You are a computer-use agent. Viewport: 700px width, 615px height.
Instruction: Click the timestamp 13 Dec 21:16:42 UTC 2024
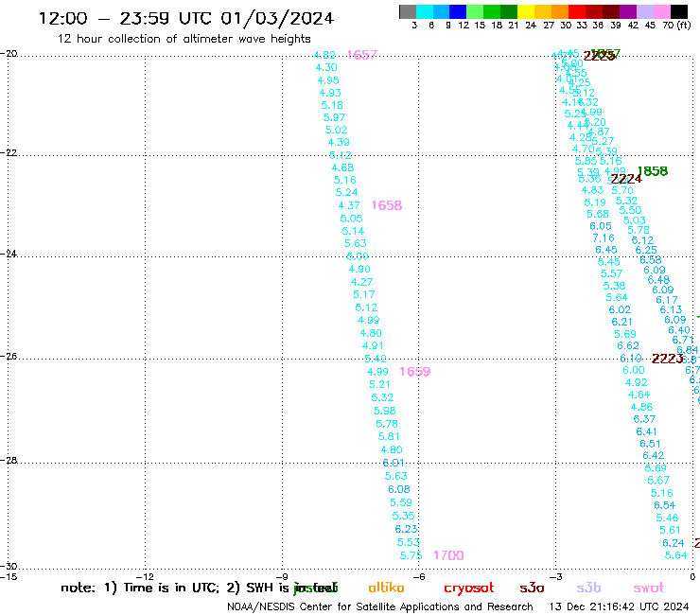619,606
